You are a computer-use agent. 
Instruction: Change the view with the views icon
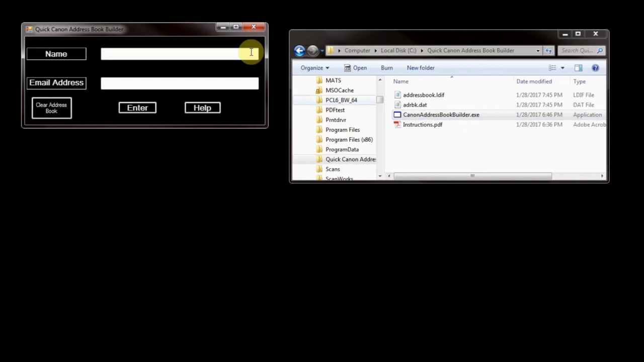tap(552, 68)
